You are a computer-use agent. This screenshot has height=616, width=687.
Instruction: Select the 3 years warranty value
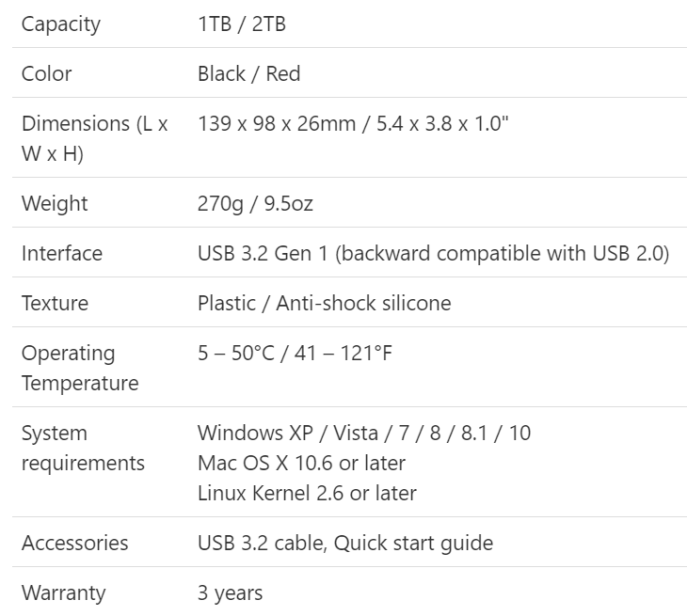pos(230,592)
